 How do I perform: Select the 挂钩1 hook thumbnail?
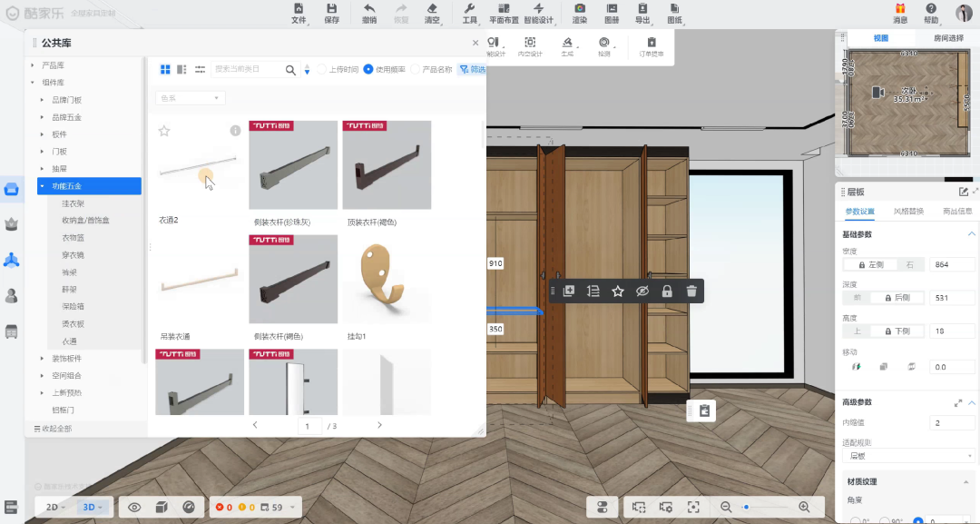387,279
